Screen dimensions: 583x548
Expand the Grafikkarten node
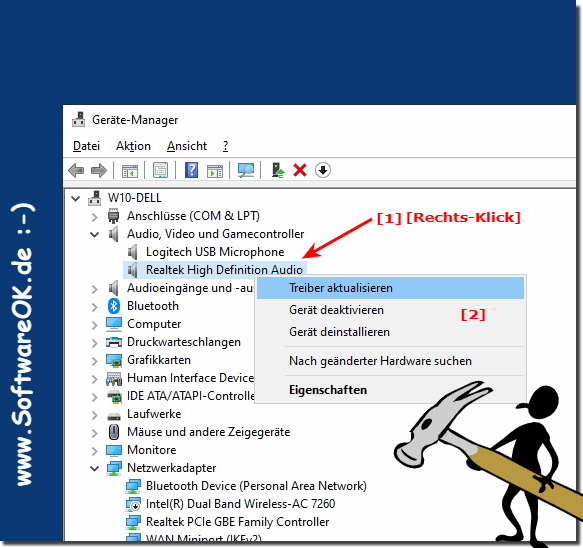(95, 360)
